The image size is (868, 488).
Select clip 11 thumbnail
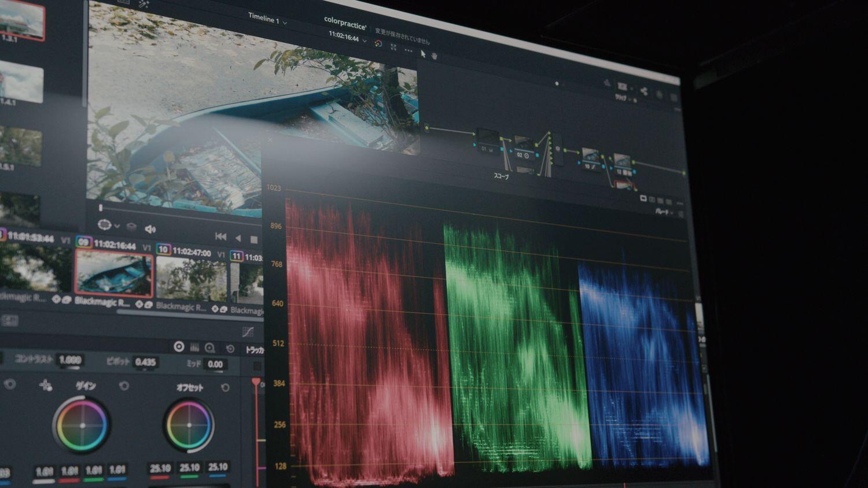[247, 283]
